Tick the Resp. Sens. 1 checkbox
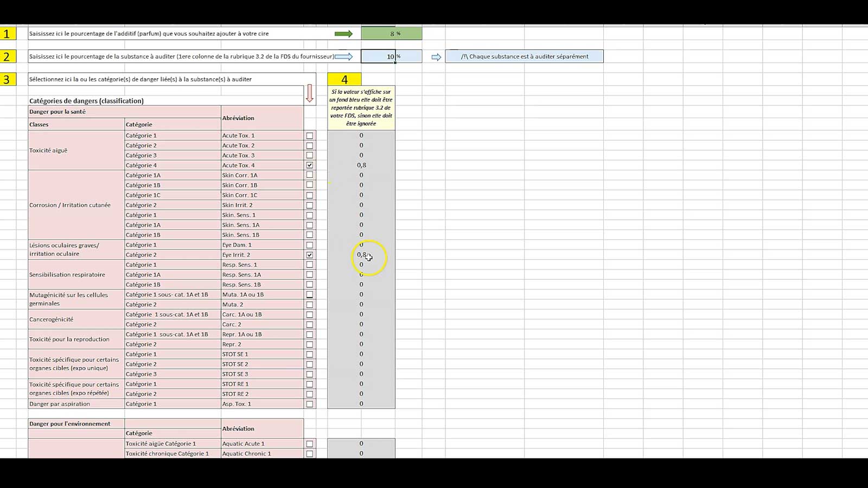 [x=310, y=265]
